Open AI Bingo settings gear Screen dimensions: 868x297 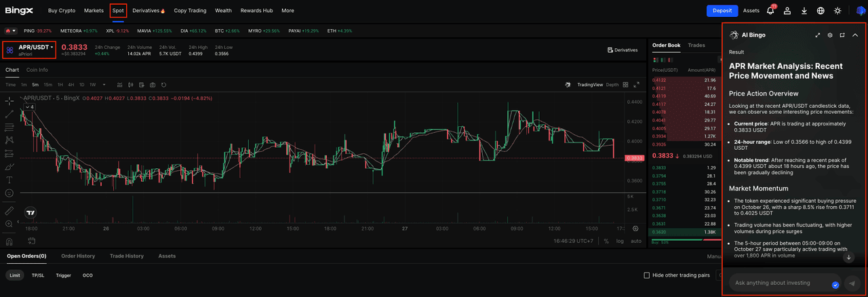pyautogui.click(x=830, y=35)
